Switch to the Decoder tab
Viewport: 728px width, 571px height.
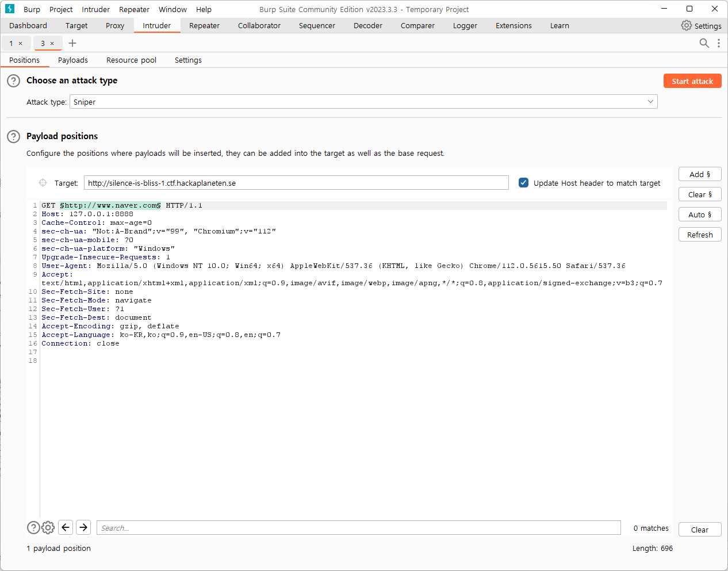[x=368, y=25]
